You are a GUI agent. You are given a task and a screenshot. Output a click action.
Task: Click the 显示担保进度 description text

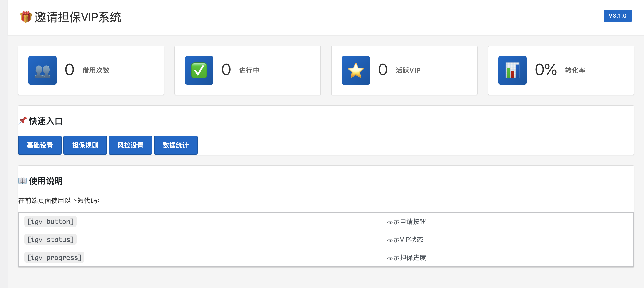click(x=406, y=258)
